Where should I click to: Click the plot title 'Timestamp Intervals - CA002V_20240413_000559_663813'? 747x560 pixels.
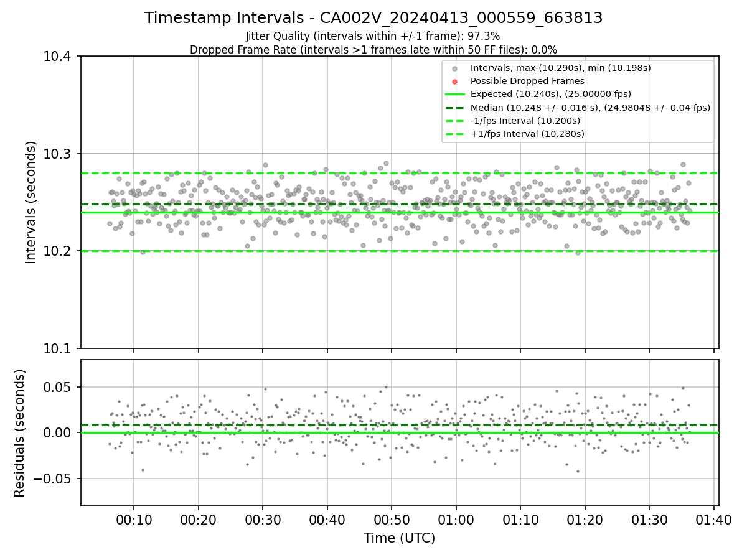click(x=374, y=18)
